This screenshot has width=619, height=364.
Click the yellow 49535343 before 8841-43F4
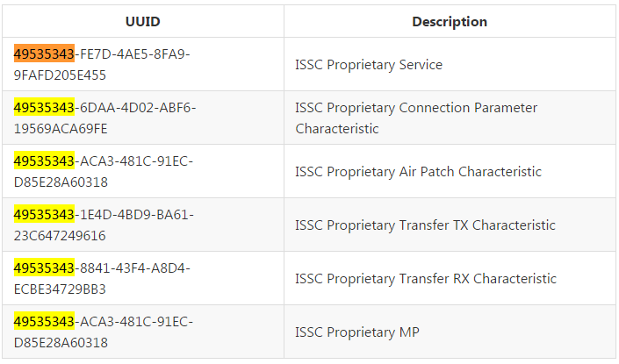click(x=45, y=268)
